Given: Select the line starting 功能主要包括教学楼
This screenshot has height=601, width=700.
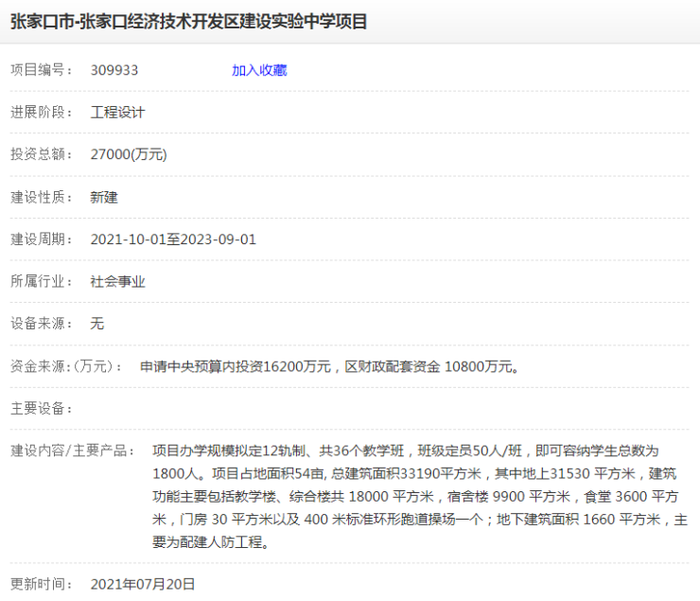Looking at the screenshot, I should point(415,497).
